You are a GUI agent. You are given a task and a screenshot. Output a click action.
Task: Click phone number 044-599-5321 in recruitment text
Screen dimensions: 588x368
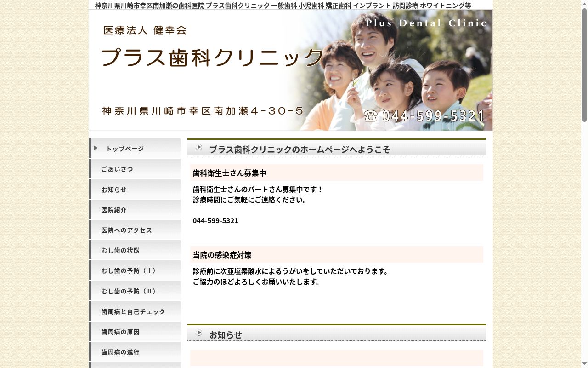pyautogui.click(x=215, y=220)
